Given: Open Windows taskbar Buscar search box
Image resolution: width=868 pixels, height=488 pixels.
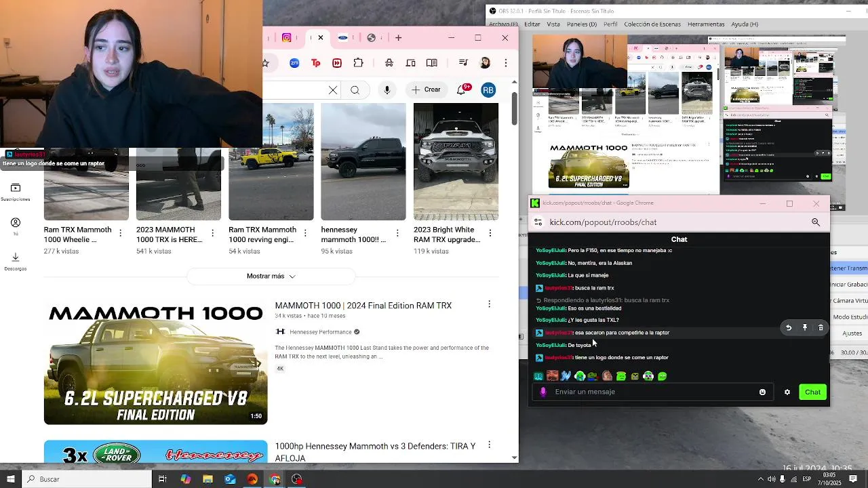Looking at the screenshot, I should (86, 479).
